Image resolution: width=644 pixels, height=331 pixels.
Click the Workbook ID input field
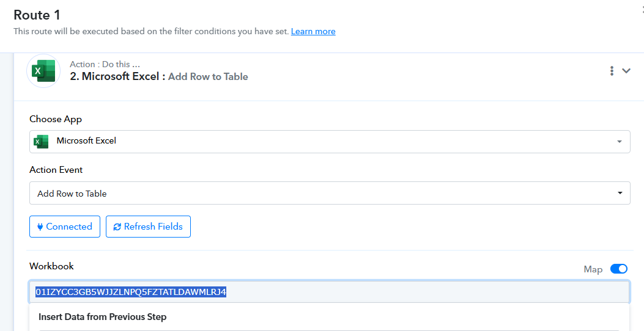coord(330,292)
